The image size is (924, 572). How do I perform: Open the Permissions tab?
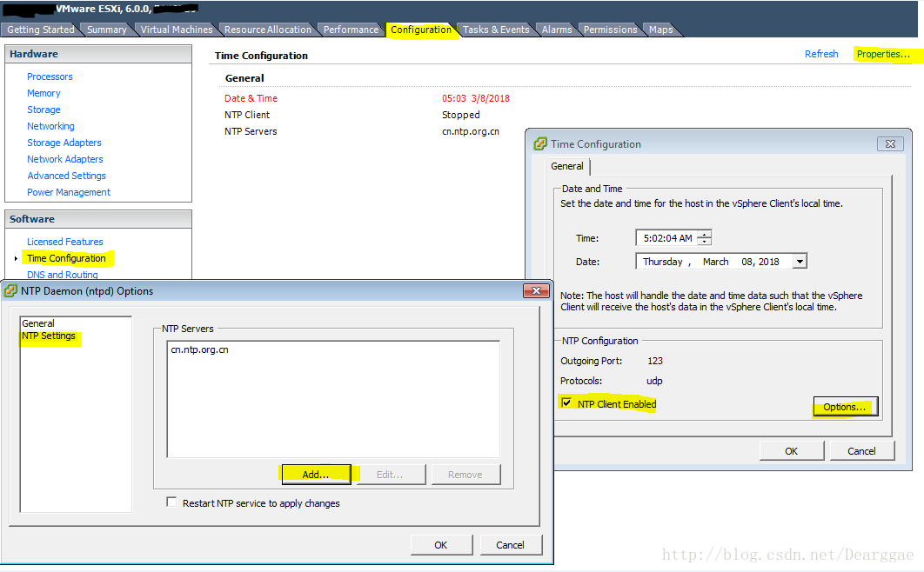[610, 30]
